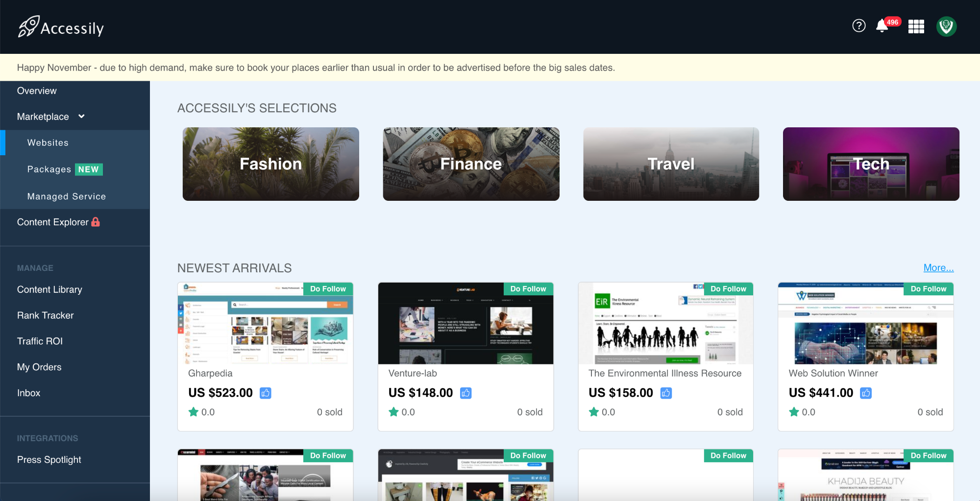980x501 pixels.
Task: Click the Accessily rocket logo
Action: [61, 27]
